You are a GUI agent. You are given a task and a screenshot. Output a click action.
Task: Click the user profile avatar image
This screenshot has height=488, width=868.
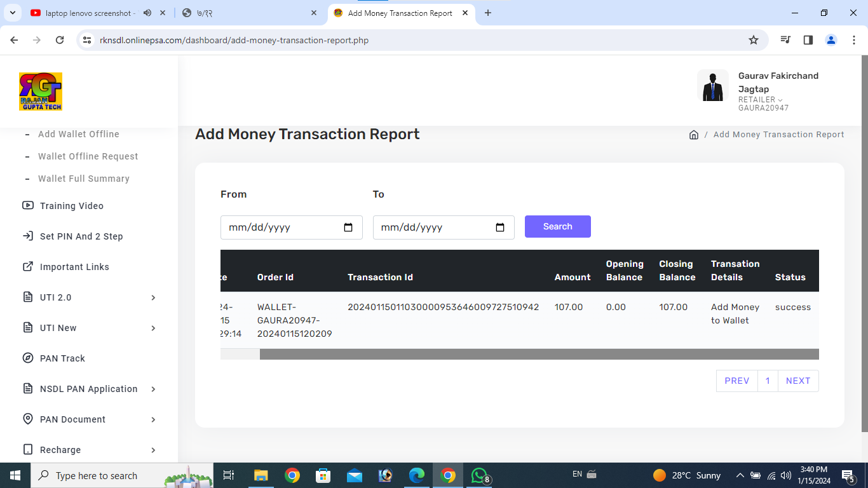point(712,86)
